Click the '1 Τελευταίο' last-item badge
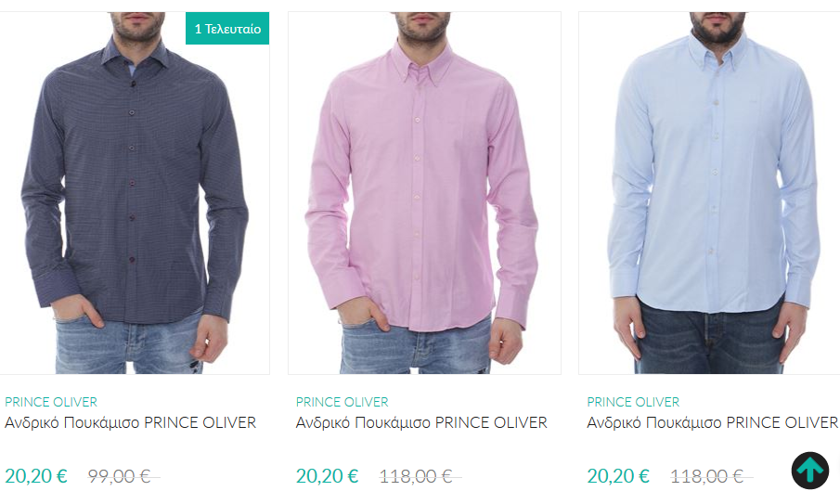Image resolution: width=840 pixels, height=504 pixels. (227, 29)
